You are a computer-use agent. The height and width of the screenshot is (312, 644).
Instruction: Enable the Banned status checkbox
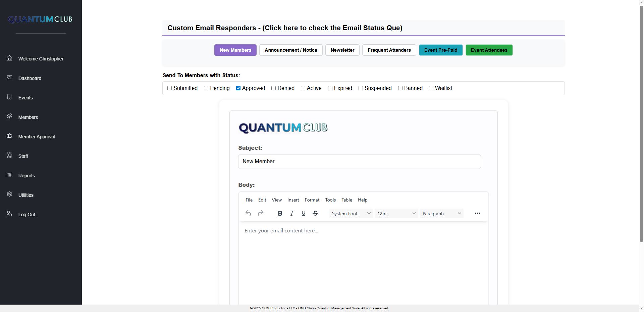point(400,88)
